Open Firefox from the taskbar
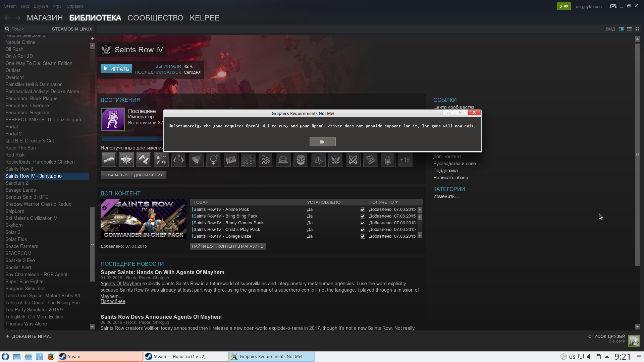 pyautogui.click(x=51, y=357)
